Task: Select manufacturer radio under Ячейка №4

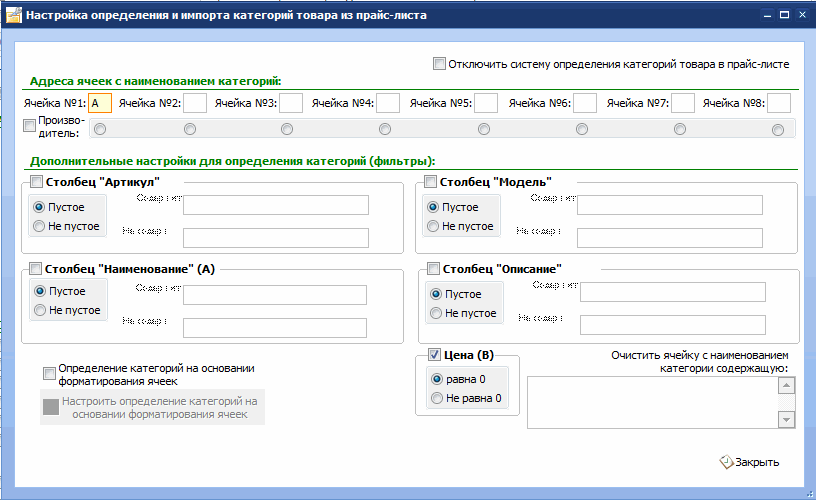Action: click(385, 129)
